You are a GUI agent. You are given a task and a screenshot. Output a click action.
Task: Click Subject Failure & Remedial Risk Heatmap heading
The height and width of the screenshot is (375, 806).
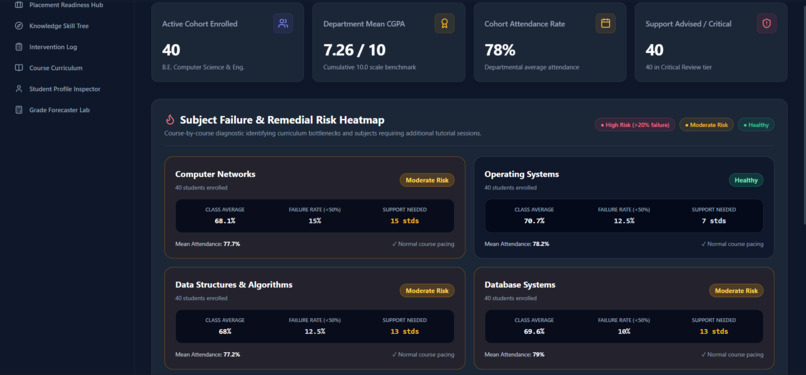(x=282, y=120)
